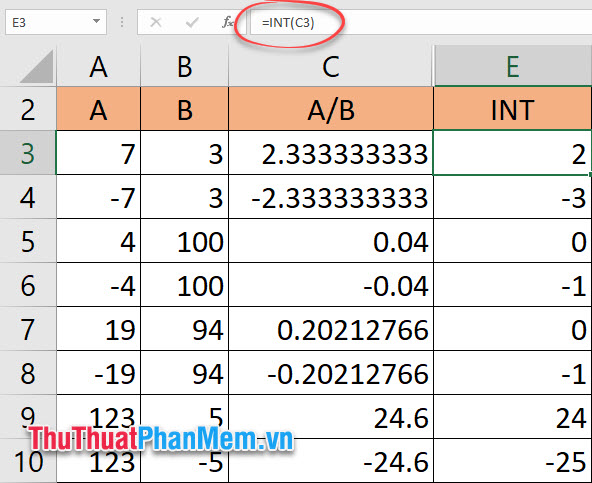Click orange header cell B in row 2
The image size is (592, 483).
click(x=185, y=109)
